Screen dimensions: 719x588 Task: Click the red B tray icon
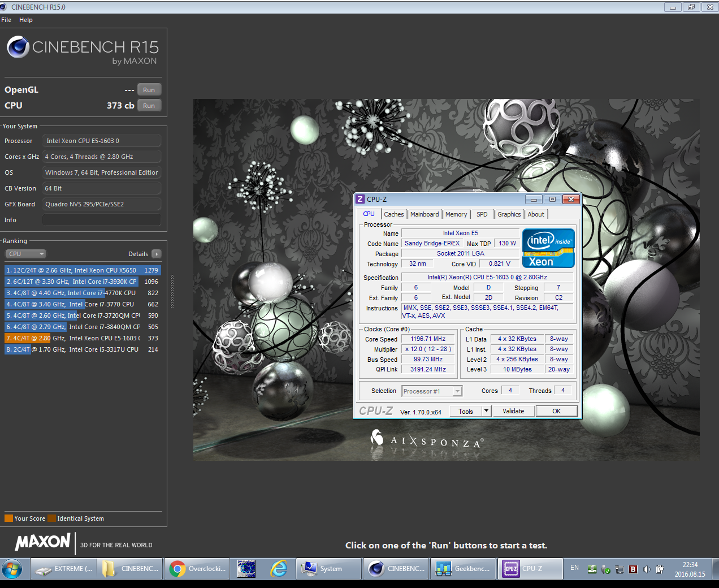[x=633, y=569]
